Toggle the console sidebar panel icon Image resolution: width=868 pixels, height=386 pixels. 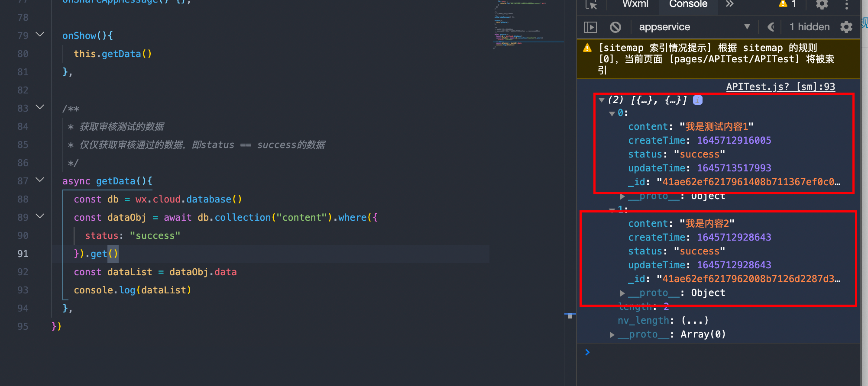[590, 27]
